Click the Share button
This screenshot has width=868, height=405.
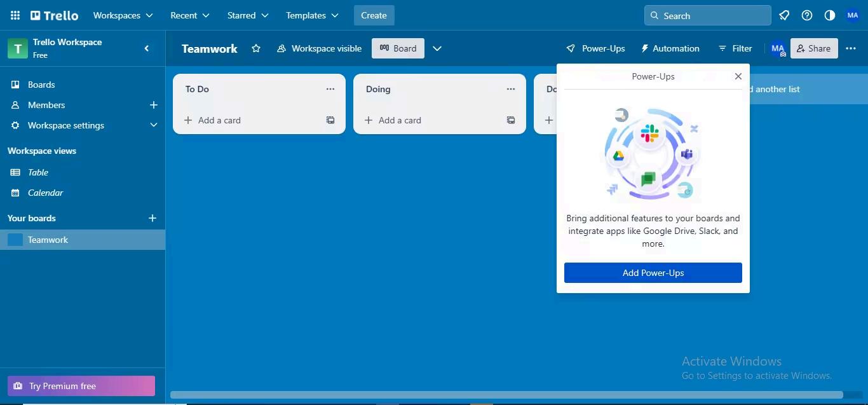pos(813,48)
